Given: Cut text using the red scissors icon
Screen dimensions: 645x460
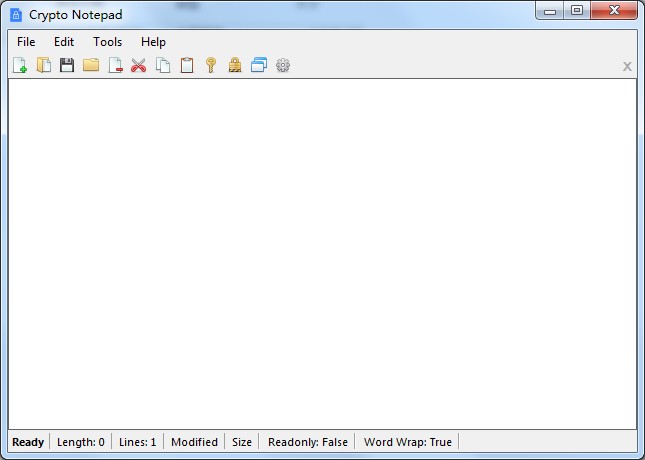Looking at the screenshot, I should 139,66.
